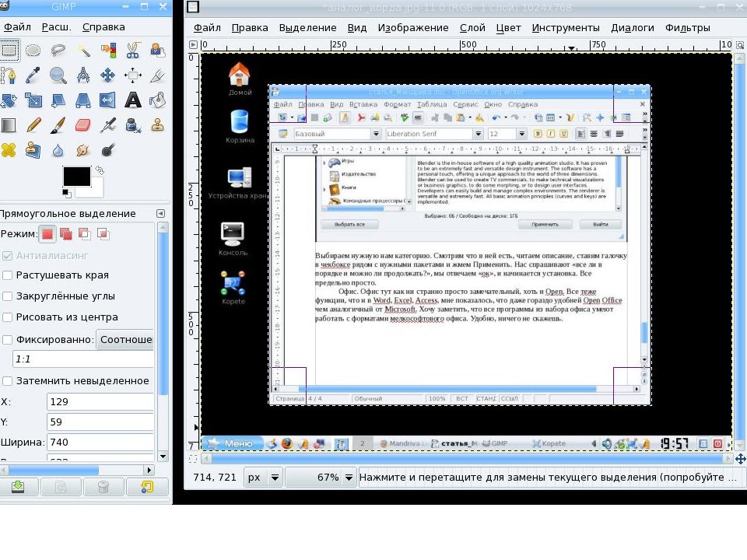Select the Rotate tool

(x=9, y=100)
